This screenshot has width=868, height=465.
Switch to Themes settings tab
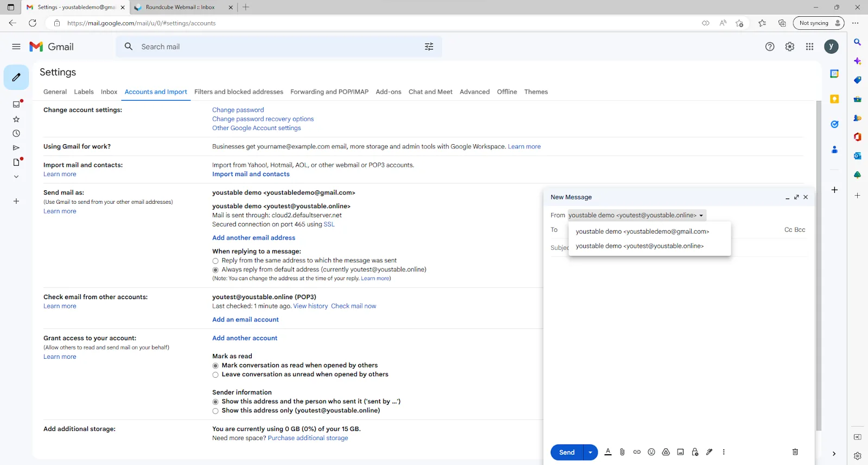(x=536, y=92)
